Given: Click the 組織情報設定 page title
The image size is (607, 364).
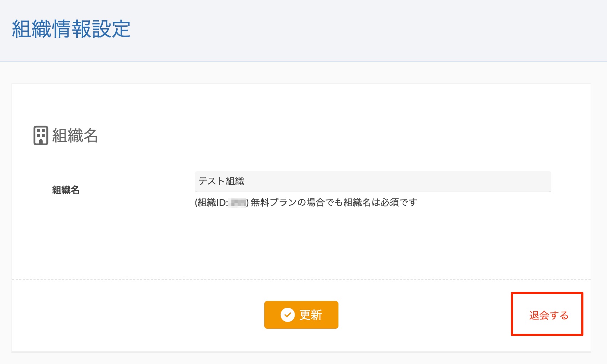Looking at the screenshot, I should (x=71, y=29).
